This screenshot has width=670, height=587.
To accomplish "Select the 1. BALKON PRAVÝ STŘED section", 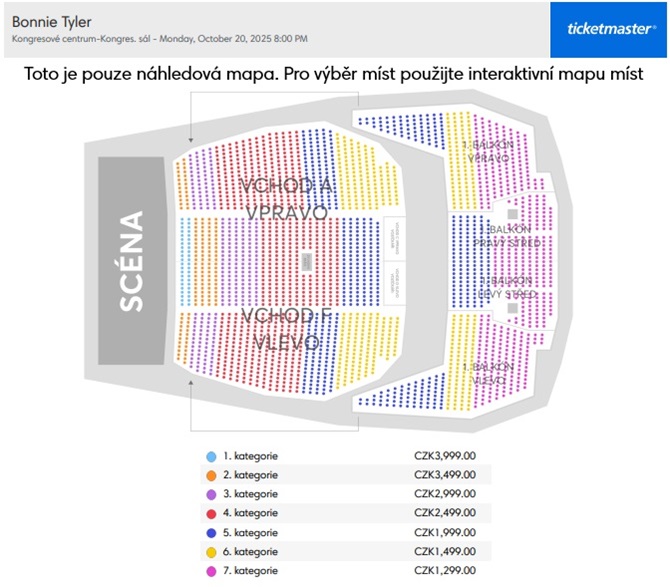I will point(507,236).
